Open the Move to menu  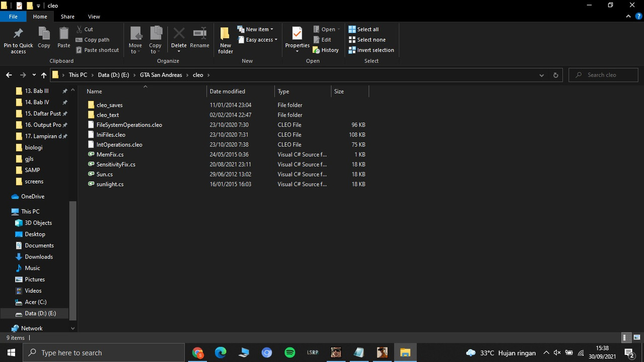coord(135,40)
